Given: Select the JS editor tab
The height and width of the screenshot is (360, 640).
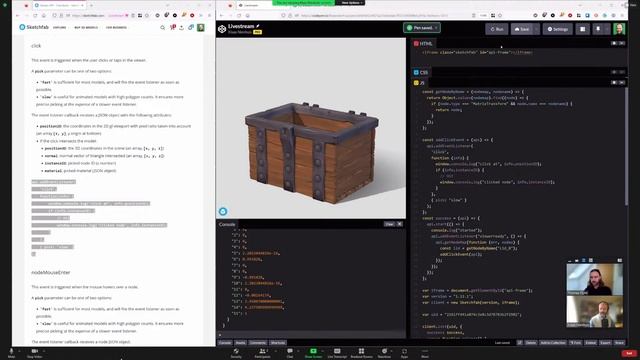Looking at the screenshot, I should click(419, 83).
